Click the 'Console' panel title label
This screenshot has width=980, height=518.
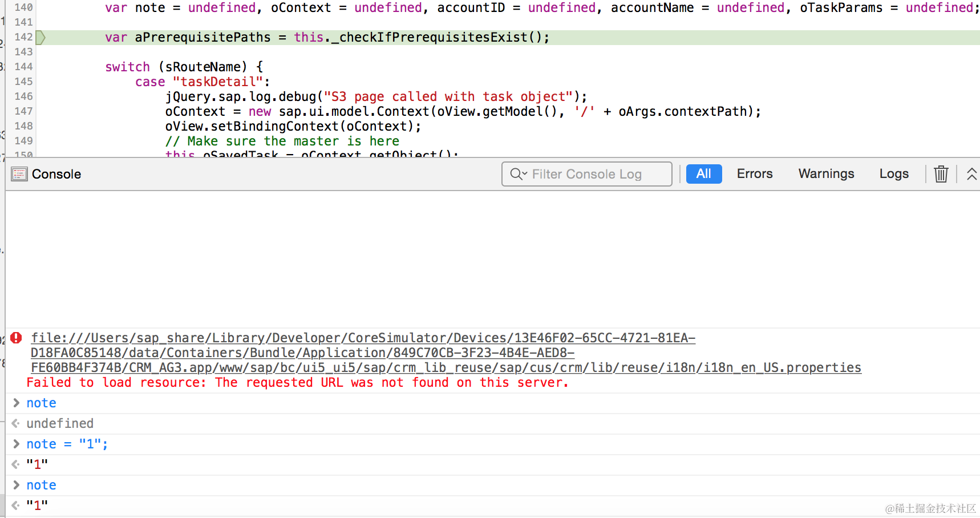[56, 174]
